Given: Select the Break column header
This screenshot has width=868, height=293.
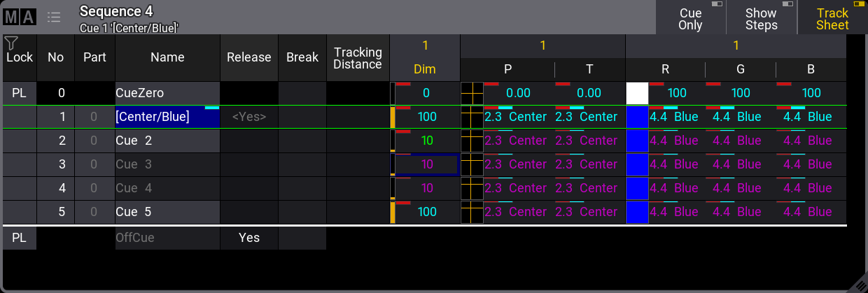Looking at the screenshot, I should point(302,57).
